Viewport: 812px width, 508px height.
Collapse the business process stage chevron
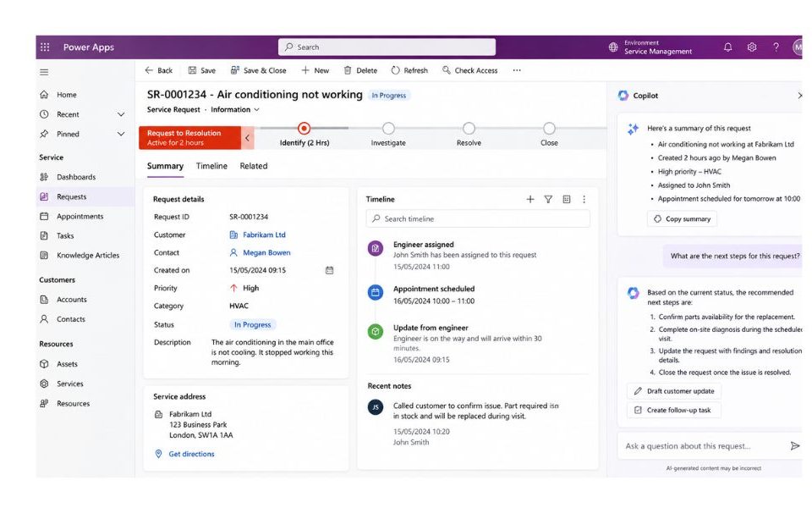pos(248,138)
